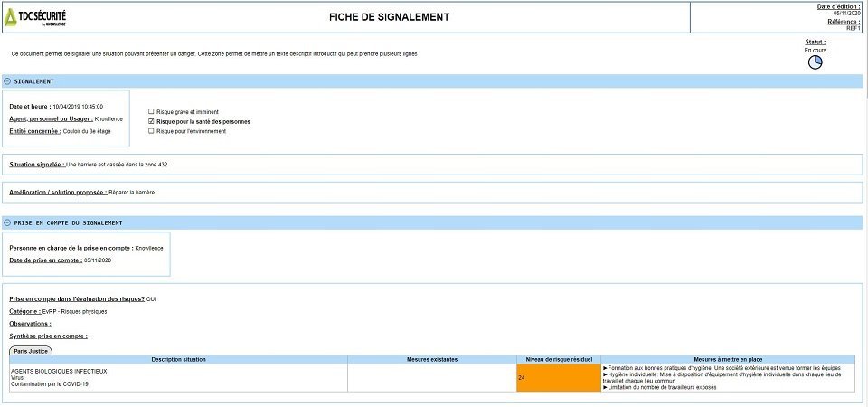Click Mesures existantes column header

click(x=432, y=360)
